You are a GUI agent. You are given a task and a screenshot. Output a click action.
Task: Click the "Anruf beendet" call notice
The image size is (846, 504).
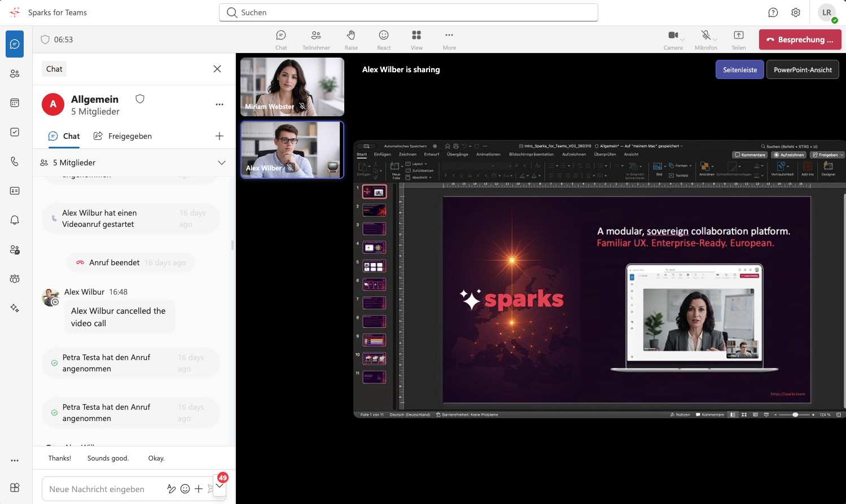[x=131, y=262]
